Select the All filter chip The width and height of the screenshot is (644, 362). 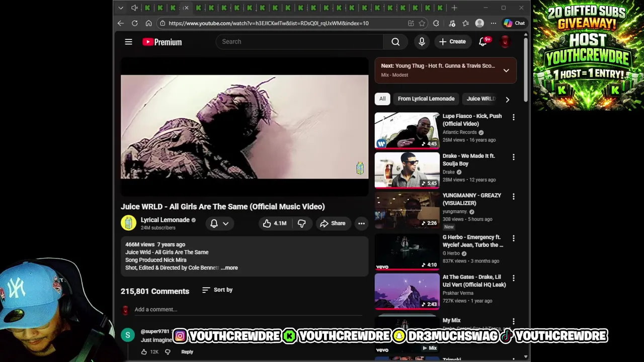[x=382, y=99]
